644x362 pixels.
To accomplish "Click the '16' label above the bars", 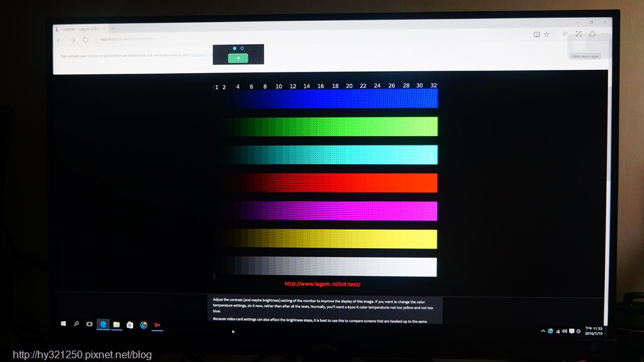I will (x=321, y=86).
